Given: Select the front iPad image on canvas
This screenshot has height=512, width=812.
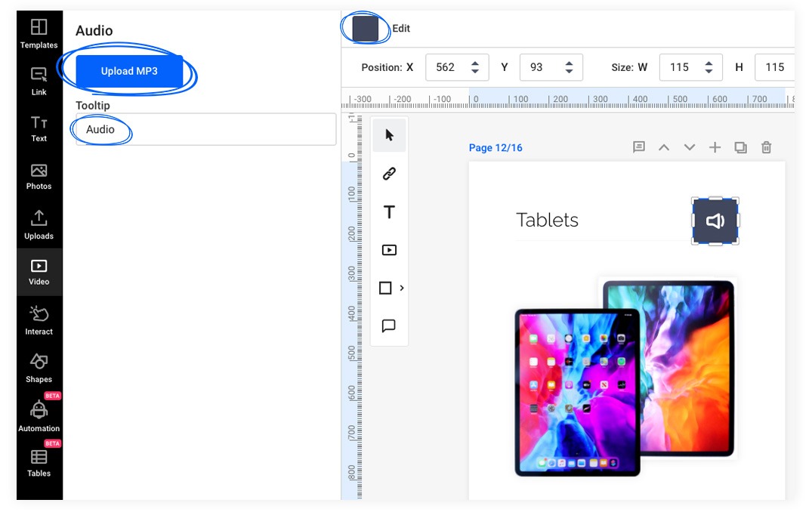Looking at the screenshot, I should coord(577,393).
